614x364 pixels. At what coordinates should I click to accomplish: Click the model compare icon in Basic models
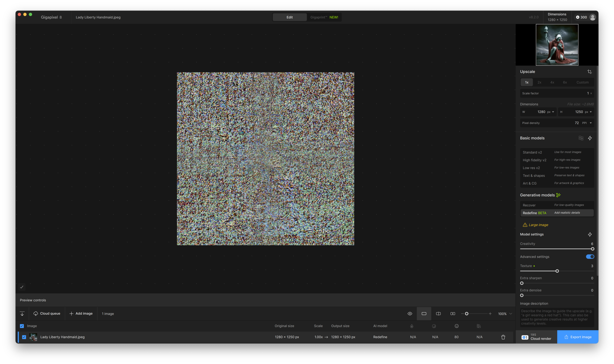pyautogui.click(x=581, y=138)
